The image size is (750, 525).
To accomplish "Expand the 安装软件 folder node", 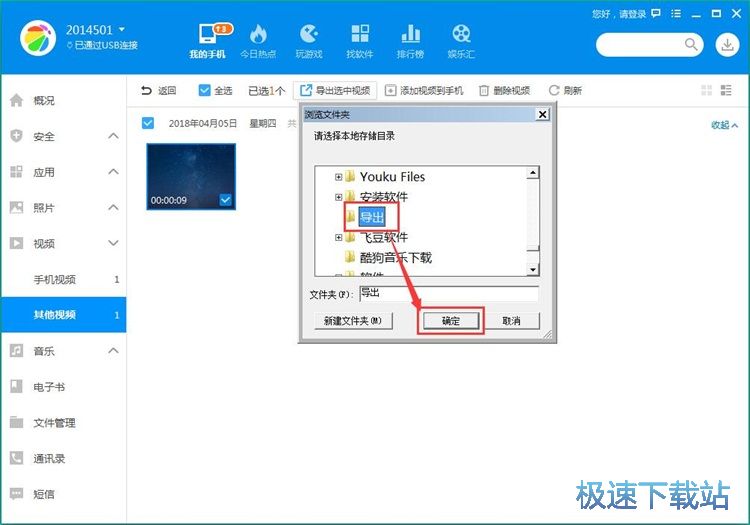I will [338, 197].
